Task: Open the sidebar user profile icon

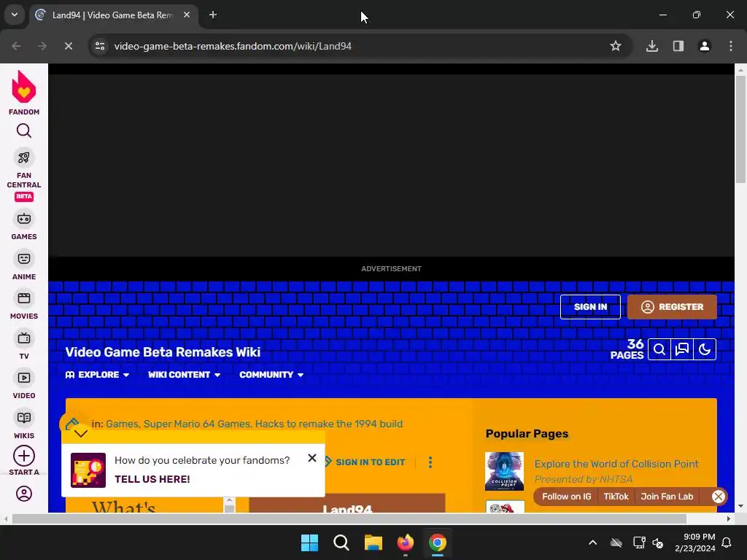Action: coord(24,494)
